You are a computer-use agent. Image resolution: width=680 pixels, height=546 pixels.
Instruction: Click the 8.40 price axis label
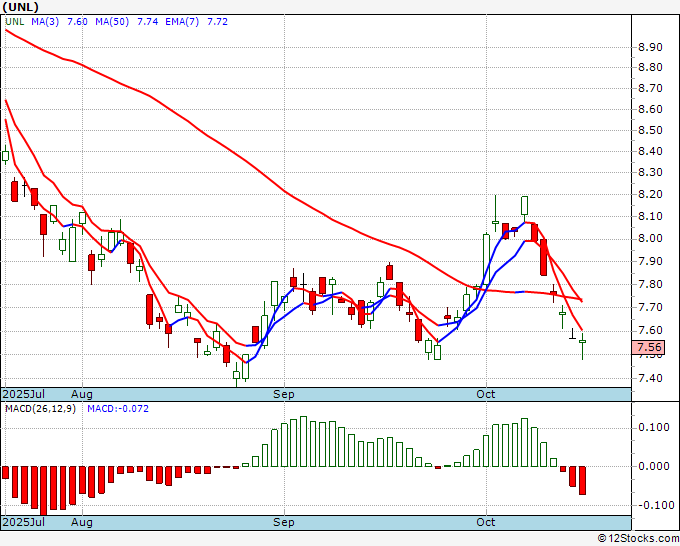[x=650, y=151]
